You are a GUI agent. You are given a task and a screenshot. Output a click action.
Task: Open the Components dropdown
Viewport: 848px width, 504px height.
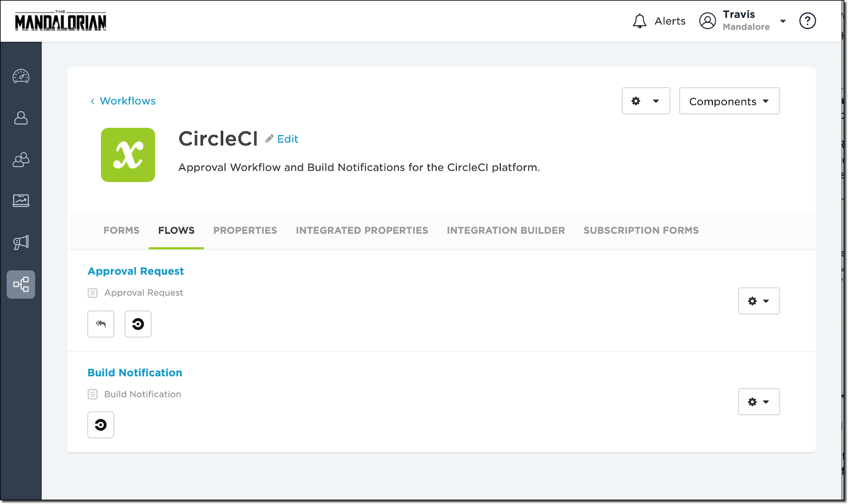click(x=729, y=101)
